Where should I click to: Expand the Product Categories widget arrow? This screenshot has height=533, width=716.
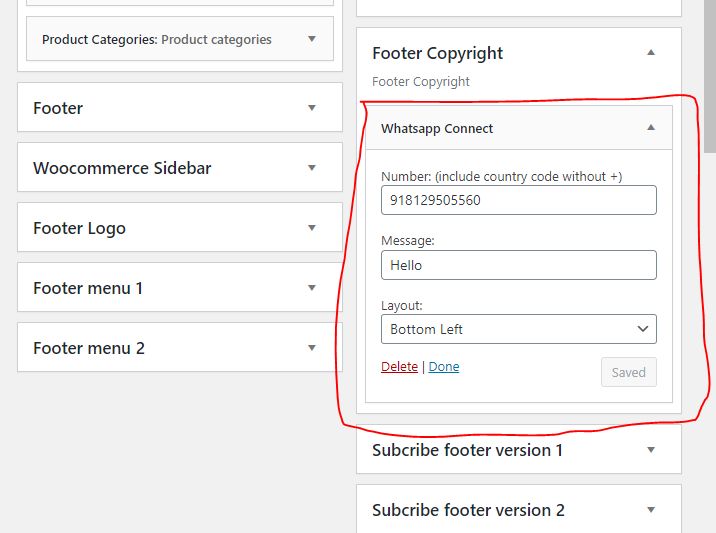(312, 39)
